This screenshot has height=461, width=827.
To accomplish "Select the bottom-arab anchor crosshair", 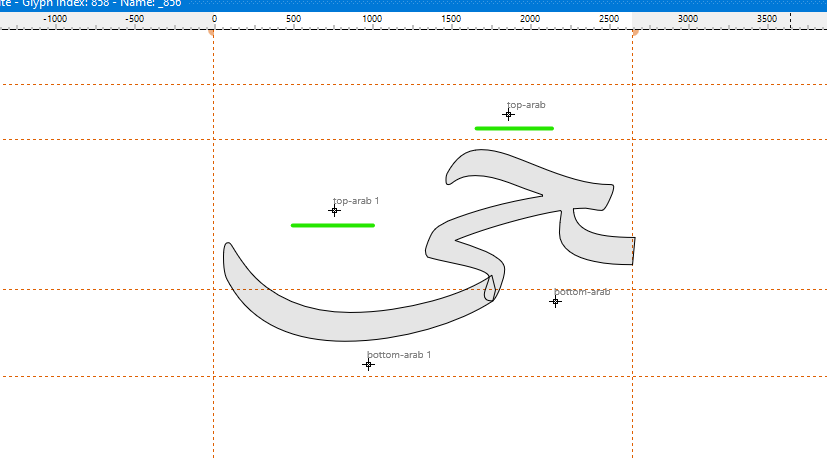I will 555,301.
